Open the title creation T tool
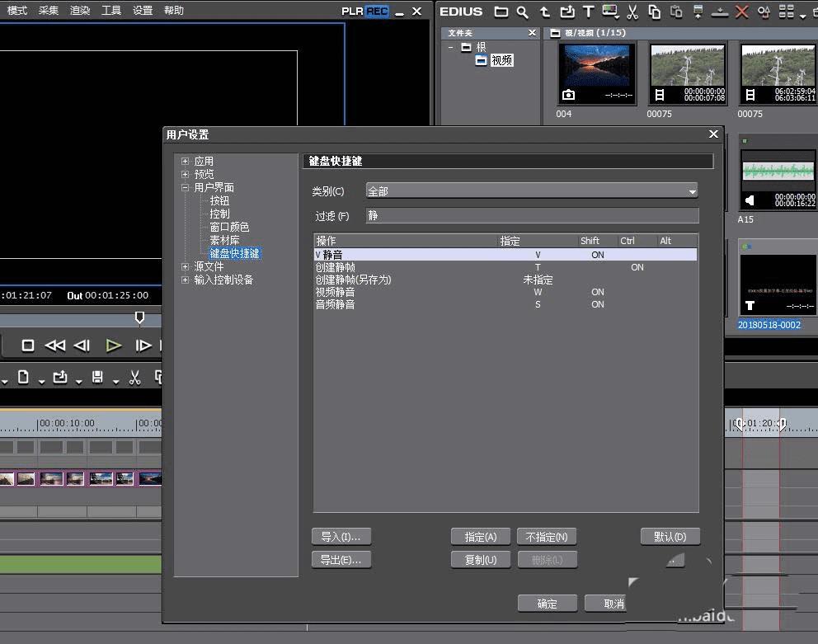 (588, 12)
